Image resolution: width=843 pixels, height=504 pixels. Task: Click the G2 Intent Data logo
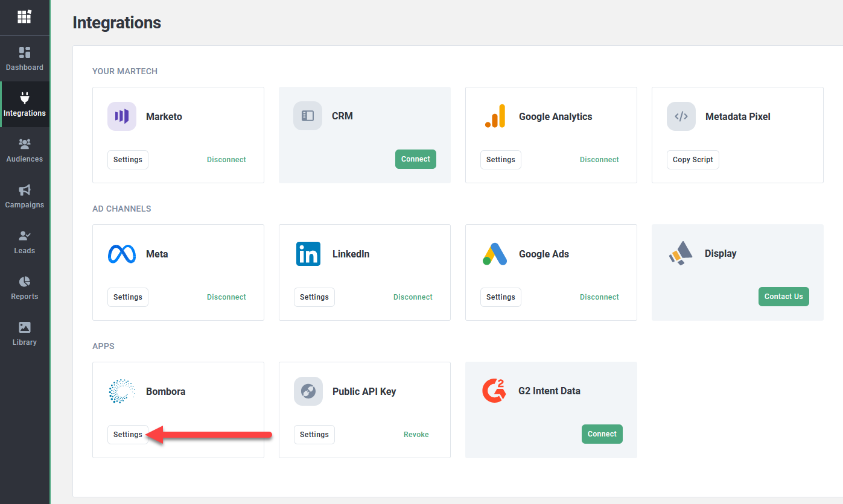click(494, 391)
